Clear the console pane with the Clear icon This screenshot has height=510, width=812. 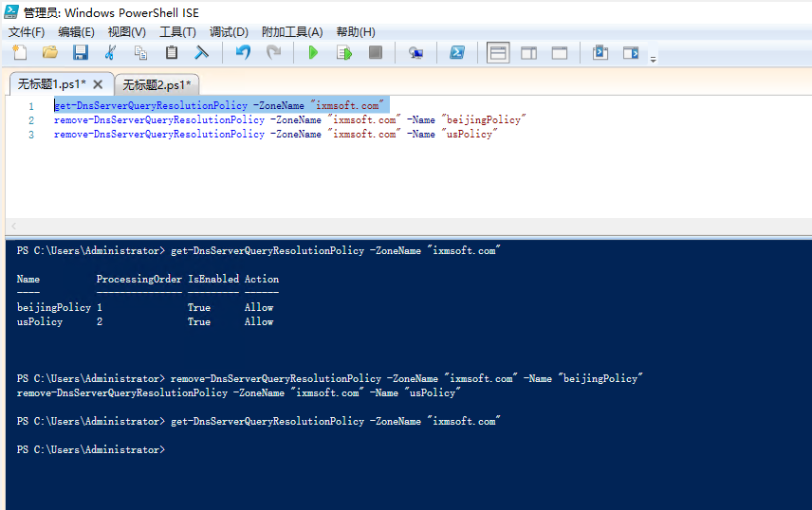(201, 53)
